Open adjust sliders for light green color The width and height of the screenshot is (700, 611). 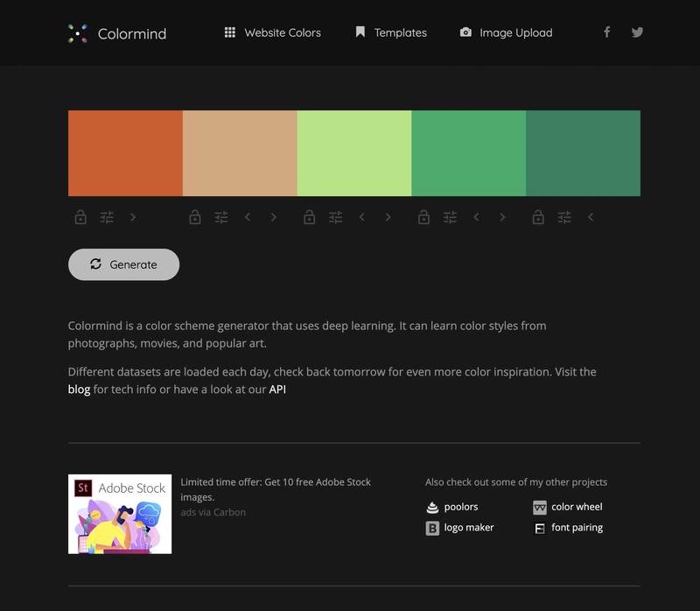pos(335,217)
